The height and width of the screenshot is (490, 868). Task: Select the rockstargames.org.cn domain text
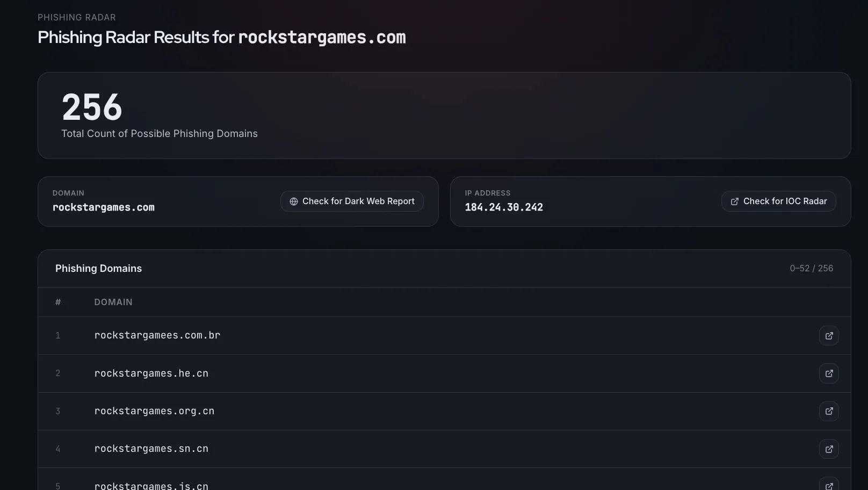[x=154, y=411]
